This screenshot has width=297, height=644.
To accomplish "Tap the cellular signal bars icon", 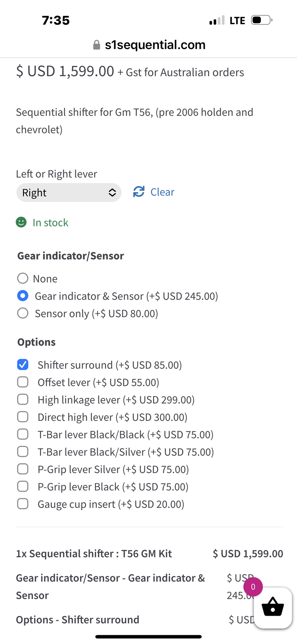I will [217, 21].
